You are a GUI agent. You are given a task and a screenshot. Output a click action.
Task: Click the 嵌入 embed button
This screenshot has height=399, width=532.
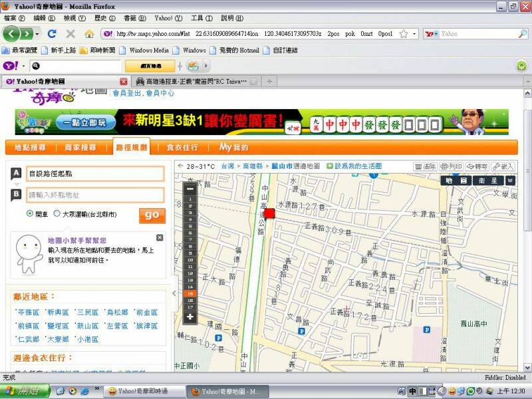point(503,166)
